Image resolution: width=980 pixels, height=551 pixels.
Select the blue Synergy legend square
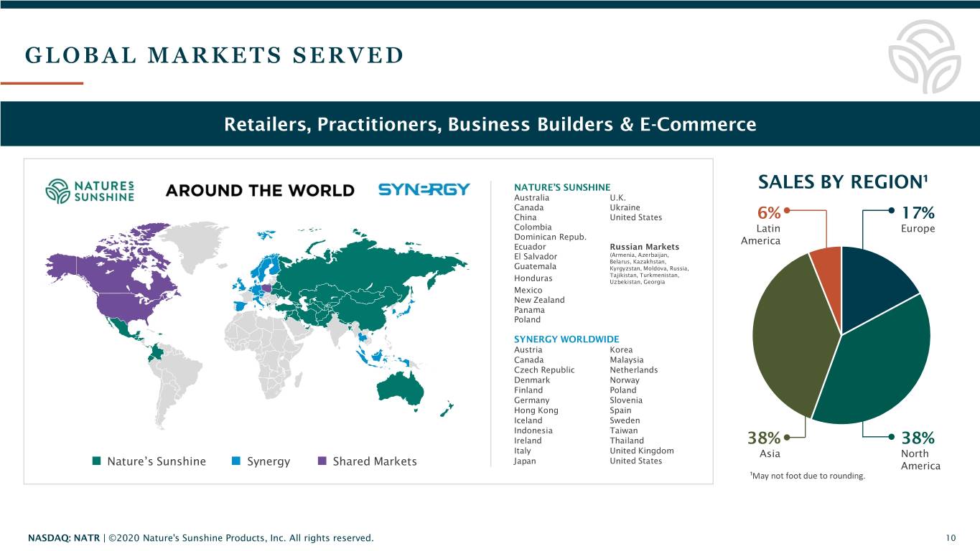point(237,461)
